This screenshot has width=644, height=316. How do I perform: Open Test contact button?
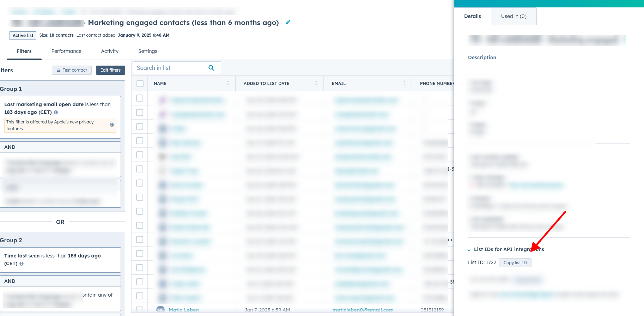(x=72, y=70)
